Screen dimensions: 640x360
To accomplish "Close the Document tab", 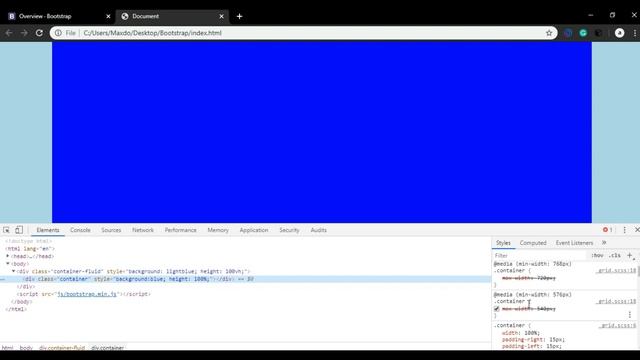I will 221,16.
